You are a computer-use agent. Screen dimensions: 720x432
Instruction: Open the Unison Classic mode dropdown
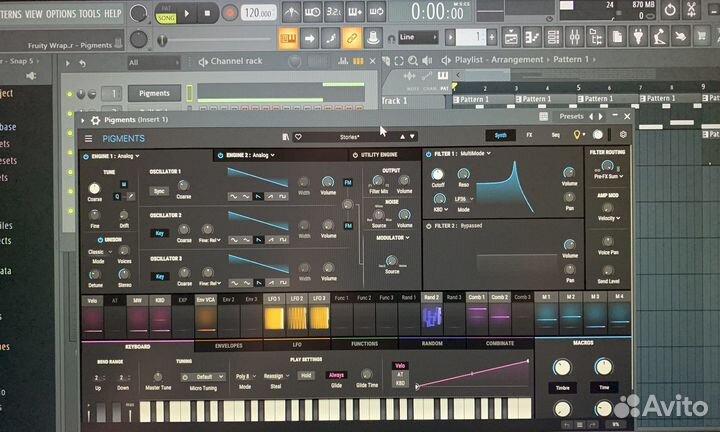[100, 252]
